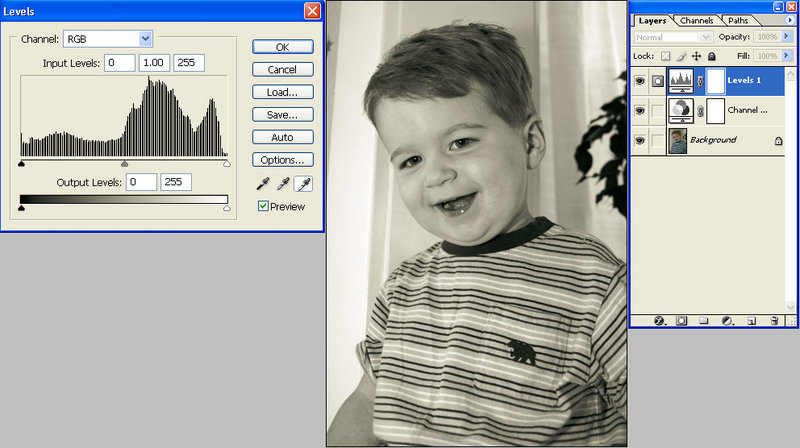Open the Channel dropdown in Levels

coord(146,39)
